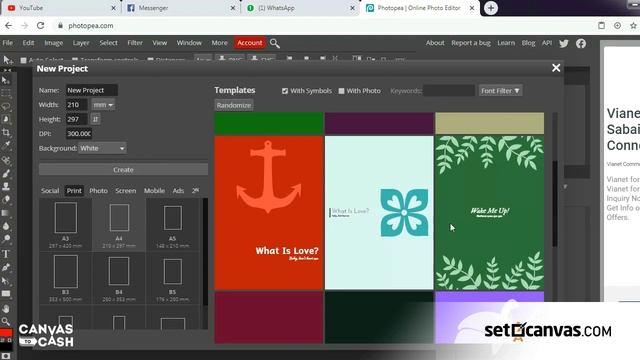
Task: Select the Path Select tool
Action: click(6, 281)
